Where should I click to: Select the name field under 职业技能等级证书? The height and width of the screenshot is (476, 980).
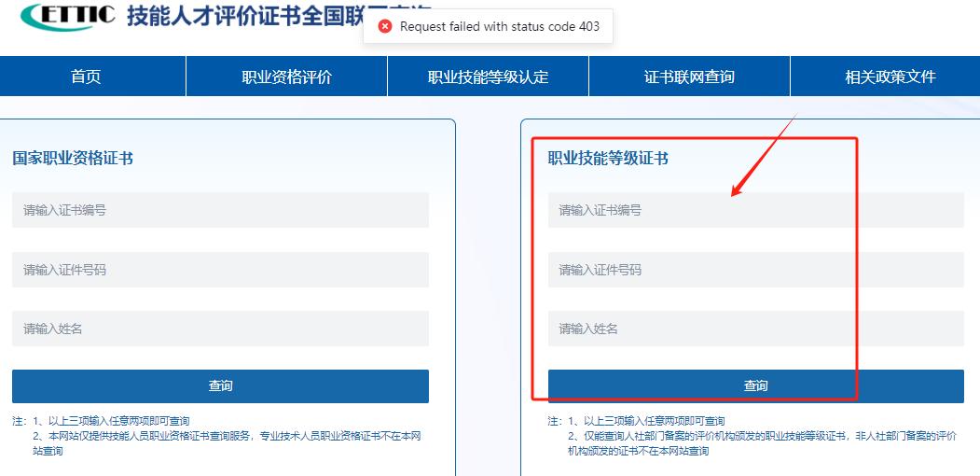pyautogui.click(x=755, y=329)
